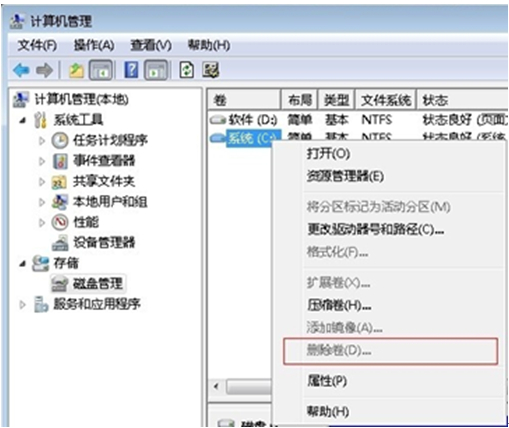
Task: Toggle the show/hide console tree icon
Action: tap(101, 70)
